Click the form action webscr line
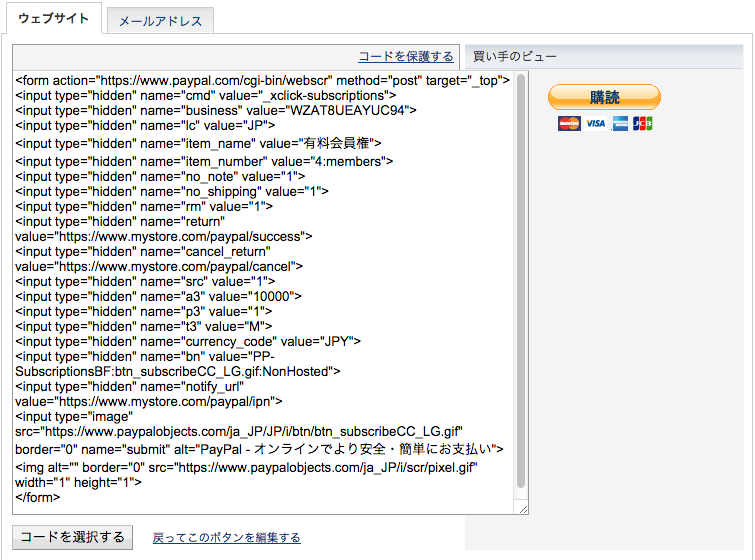Screen dimensions: 755x560 pos(262,80)
